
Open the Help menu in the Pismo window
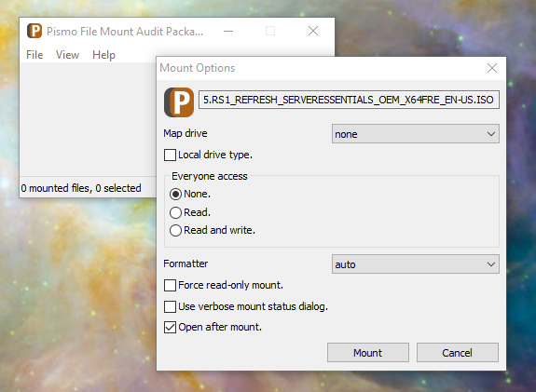[103, 55]
